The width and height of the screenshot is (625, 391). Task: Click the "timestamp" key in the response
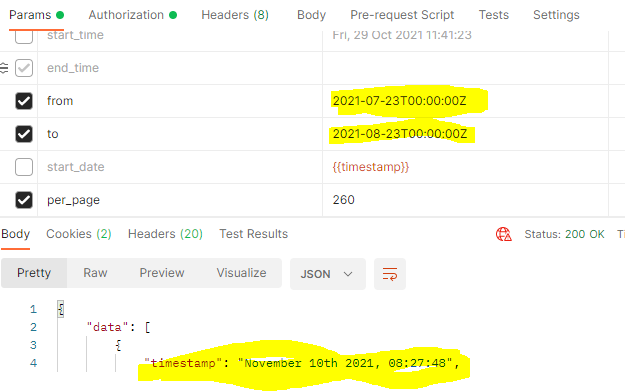183,363
